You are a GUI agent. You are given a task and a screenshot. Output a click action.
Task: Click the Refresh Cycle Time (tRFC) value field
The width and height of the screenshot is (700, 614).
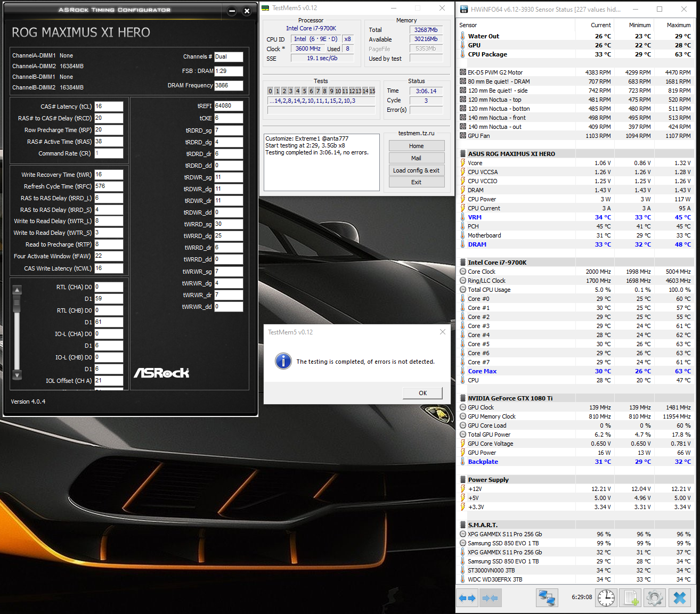point(109,186)
